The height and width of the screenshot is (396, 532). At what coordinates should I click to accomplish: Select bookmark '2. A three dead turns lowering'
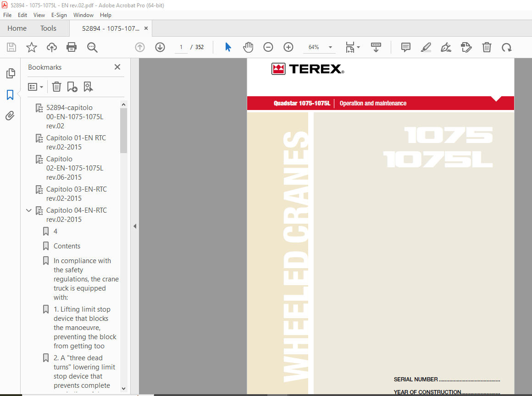pos(84,372)
